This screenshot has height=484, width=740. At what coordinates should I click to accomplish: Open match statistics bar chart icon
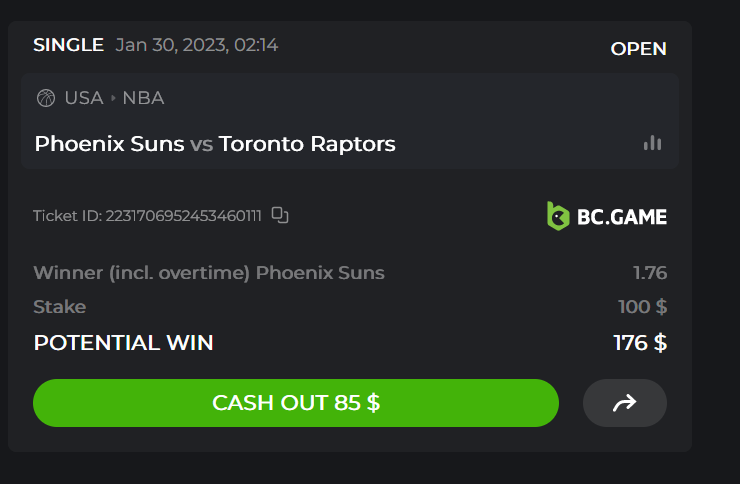pyautogui.click(x=652, y=143)
